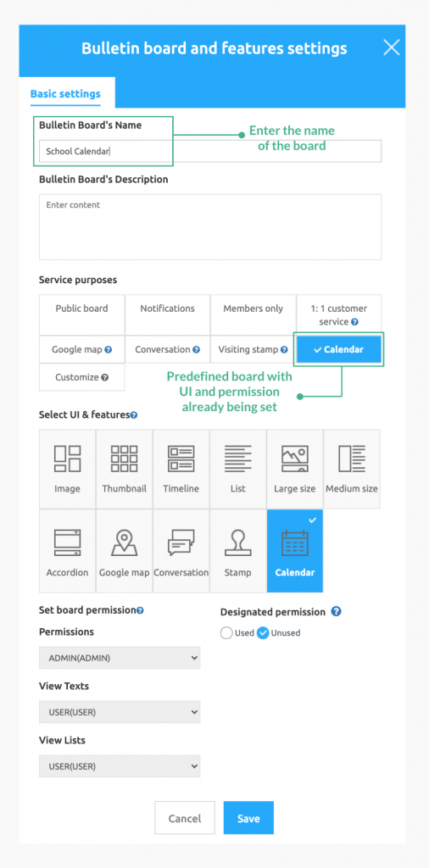Open the View Lists dropdown

(120, 766)
